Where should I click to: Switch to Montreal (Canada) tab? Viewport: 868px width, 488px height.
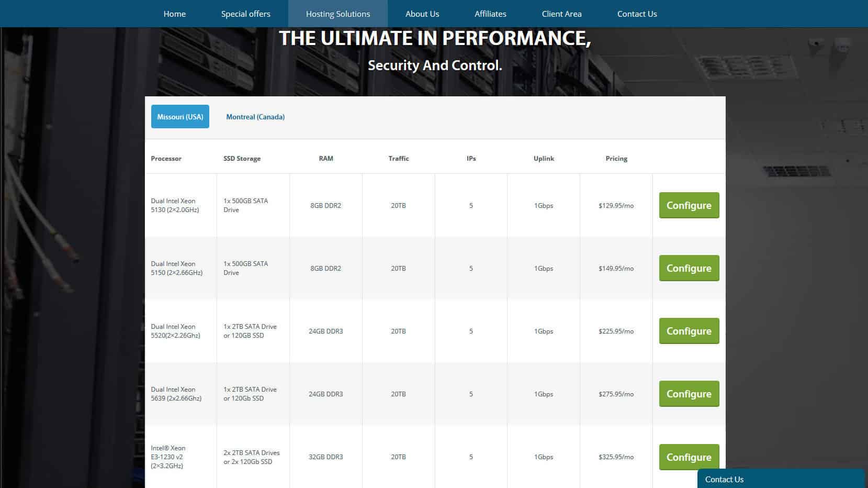pyautogui.click(x=255, y=117)
